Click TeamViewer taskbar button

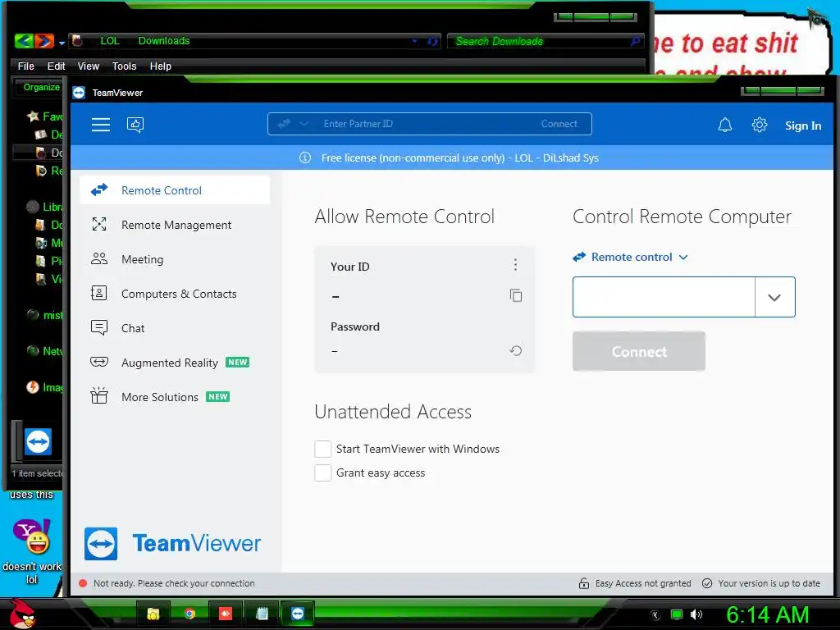(x=297, y=614)
